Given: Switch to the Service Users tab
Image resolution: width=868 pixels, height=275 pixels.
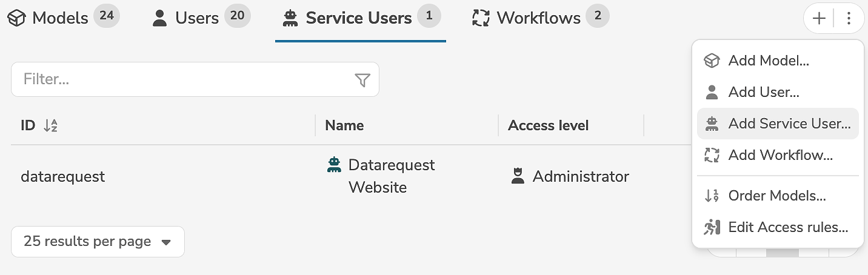Looking at the screenshot, I should point(360,18).
